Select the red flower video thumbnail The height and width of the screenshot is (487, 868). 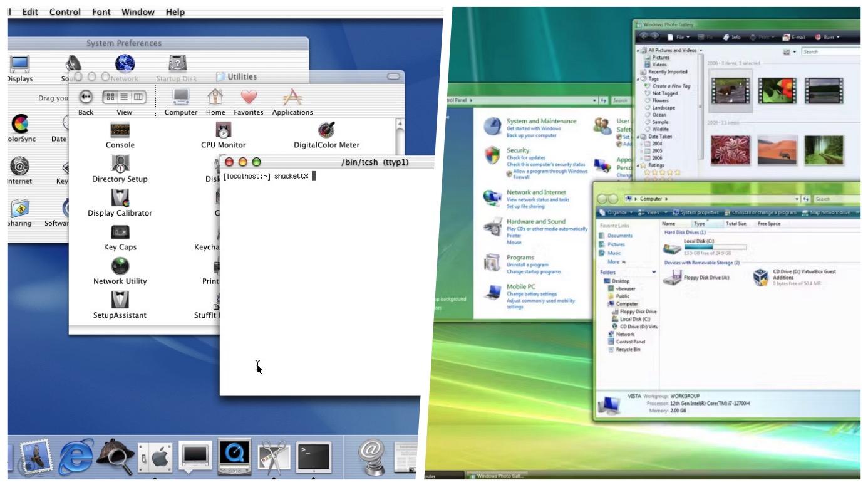[x=777, y=91]
